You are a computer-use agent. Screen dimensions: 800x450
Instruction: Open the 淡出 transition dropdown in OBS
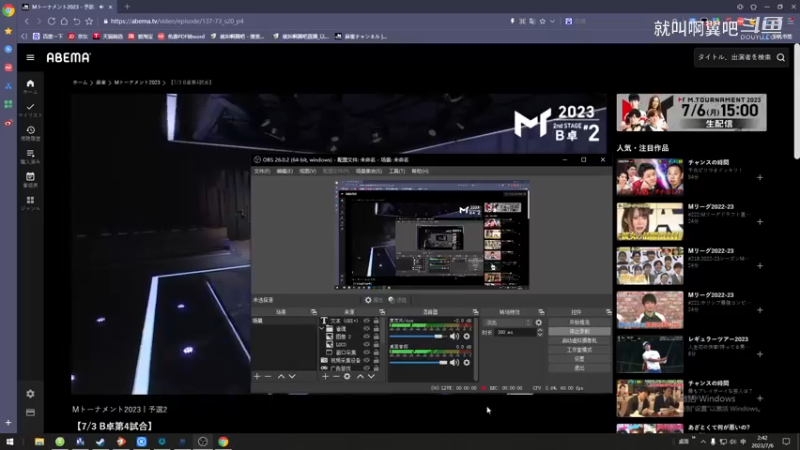[x=508, y=322]
